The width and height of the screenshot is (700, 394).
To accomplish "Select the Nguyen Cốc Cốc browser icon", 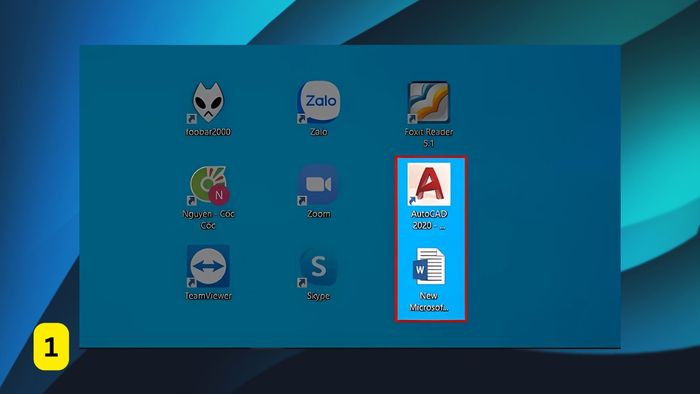I will tap(209, 185).
